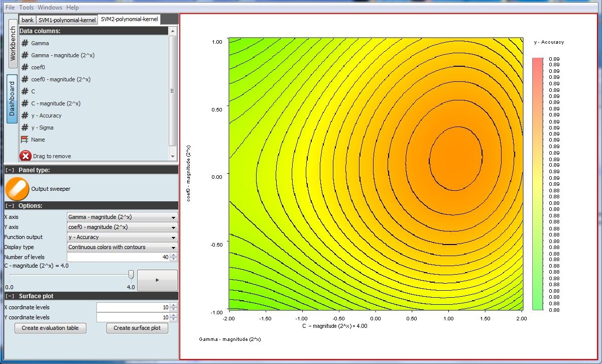Click the hash icon beside C column
The width and height of the screenshot is (602, 364).
tap(25, 91)
